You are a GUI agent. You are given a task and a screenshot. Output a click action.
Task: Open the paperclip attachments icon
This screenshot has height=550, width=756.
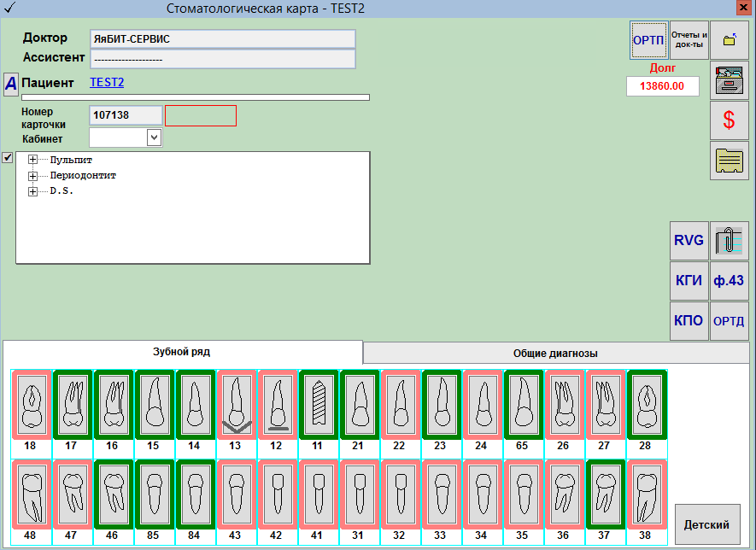(729, 241)
